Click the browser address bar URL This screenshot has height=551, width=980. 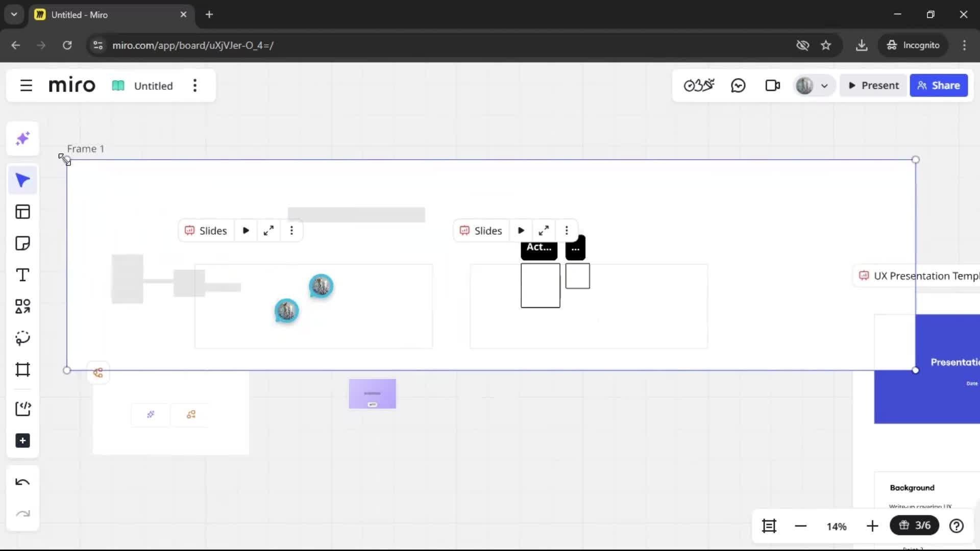pyautogui.click(x=193, y=45)
